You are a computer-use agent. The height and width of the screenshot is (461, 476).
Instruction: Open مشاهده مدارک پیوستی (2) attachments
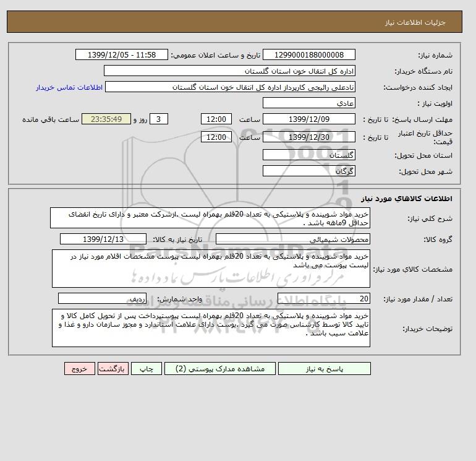tap(220, 369)
